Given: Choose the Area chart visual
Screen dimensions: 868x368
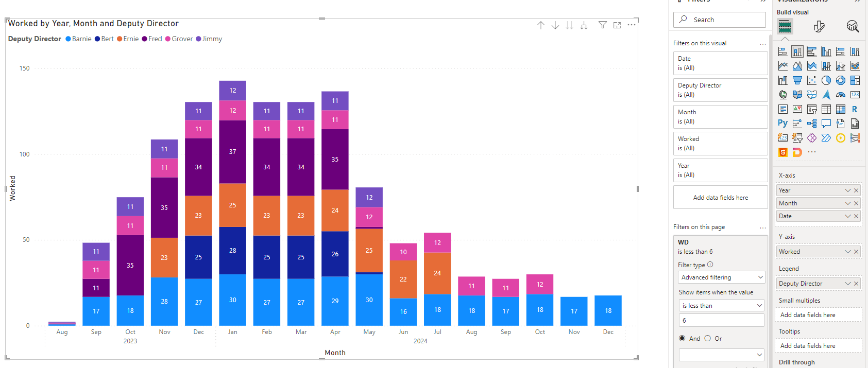Looking at the screenshot, I should 797,66.
